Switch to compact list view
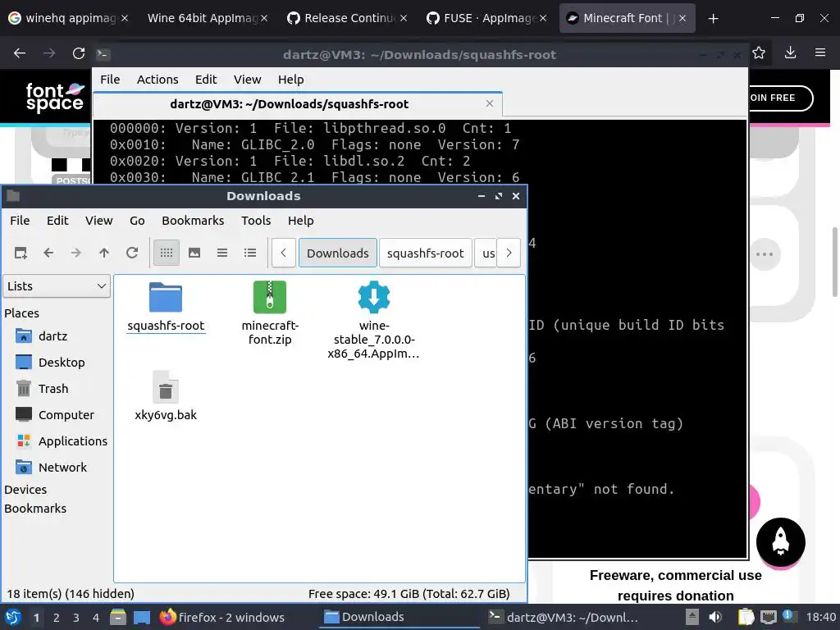 [222, 253]
